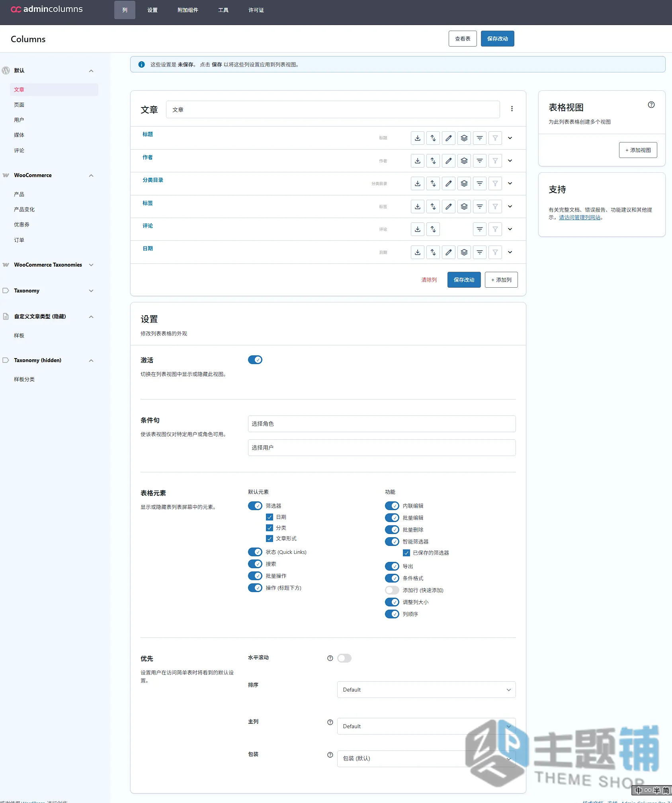Toggle export icon in 标题 row
The height and width of the screenshot is (803, 672).
pyautogui.click(x=417, y=138)
